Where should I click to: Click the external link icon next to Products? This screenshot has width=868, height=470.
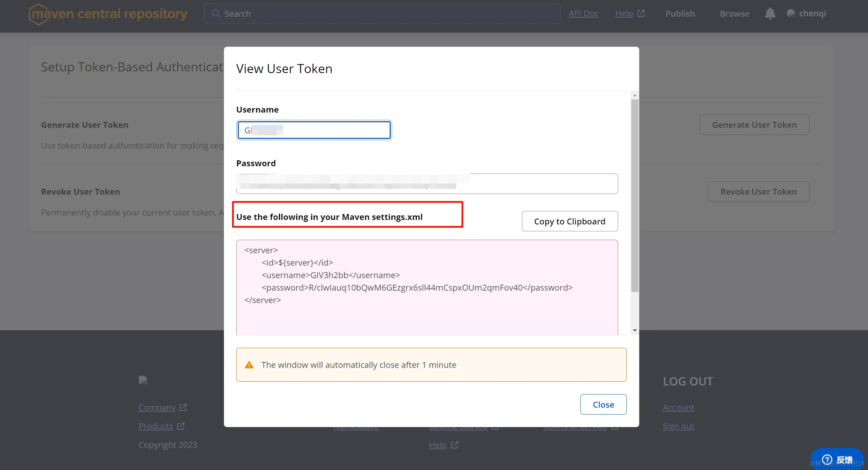click(x=181, y=426)
